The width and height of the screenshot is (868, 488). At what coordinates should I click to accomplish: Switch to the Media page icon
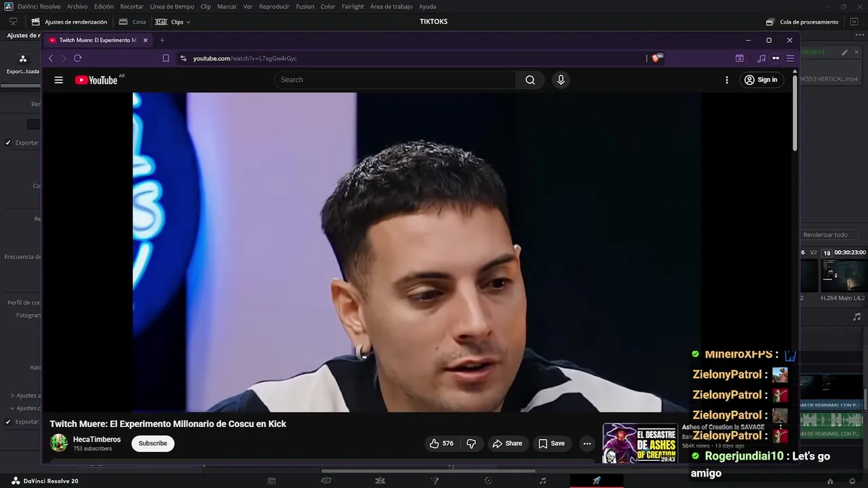272,481
